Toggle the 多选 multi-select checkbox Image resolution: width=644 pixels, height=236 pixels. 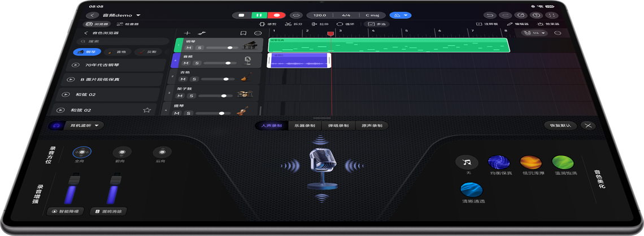click(377, 24)
